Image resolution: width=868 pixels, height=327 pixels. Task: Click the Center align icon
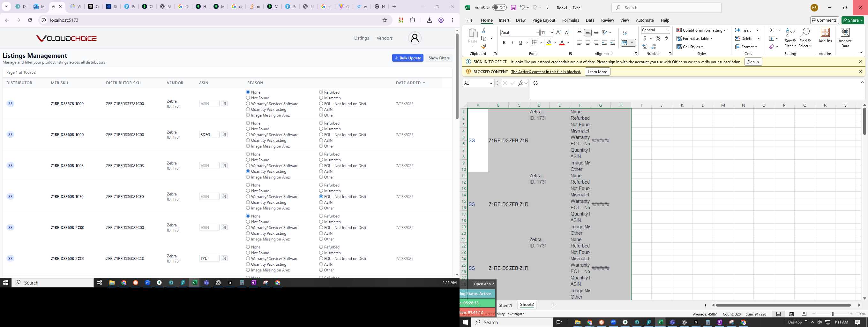[587, 42]
